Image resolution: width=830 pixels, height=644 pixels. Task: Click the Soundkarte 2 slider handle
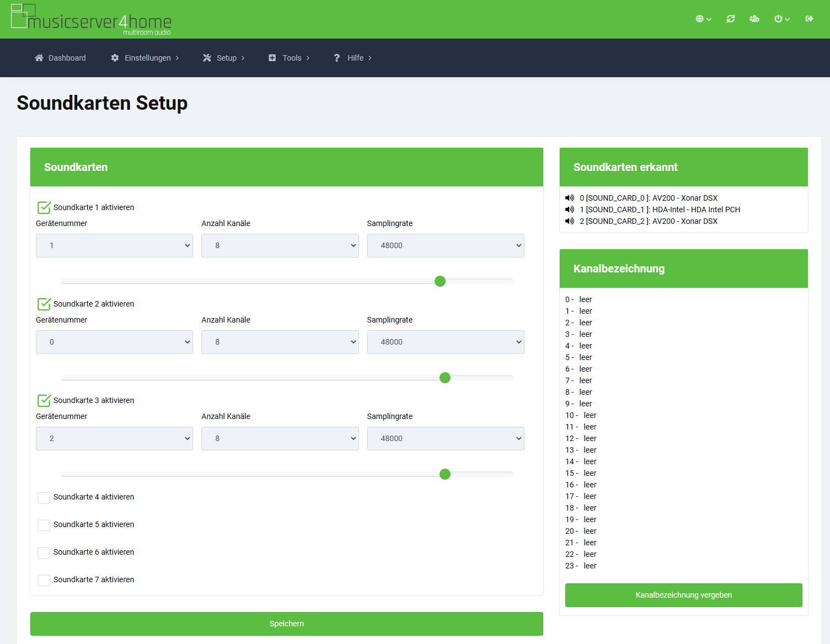click(445, 378)
